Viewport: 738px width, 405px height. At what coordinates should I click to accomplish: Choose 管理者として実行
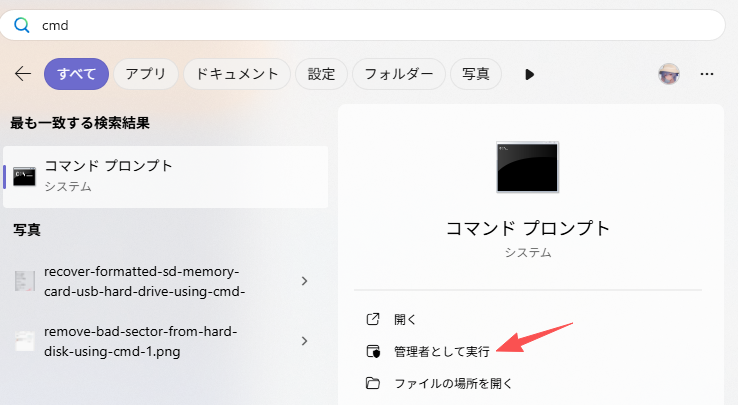[x=441, y=352]
